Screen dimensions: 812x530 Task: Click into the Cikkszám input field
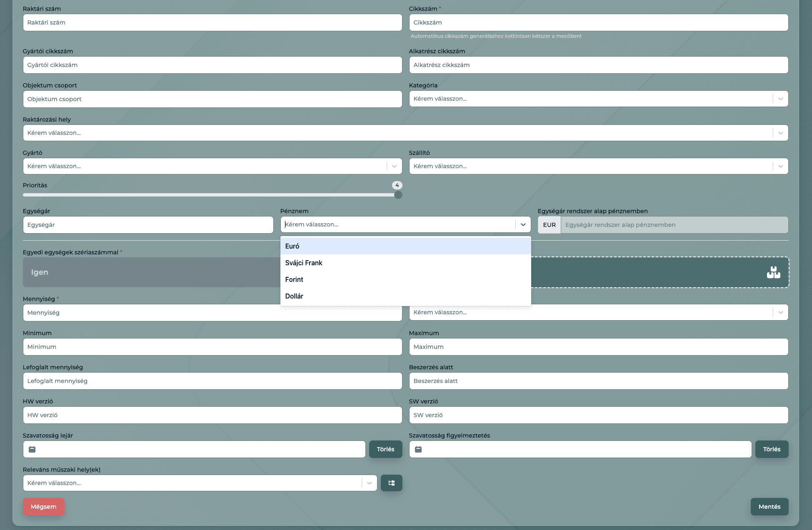pyautogui.click(x=598, y=22)
